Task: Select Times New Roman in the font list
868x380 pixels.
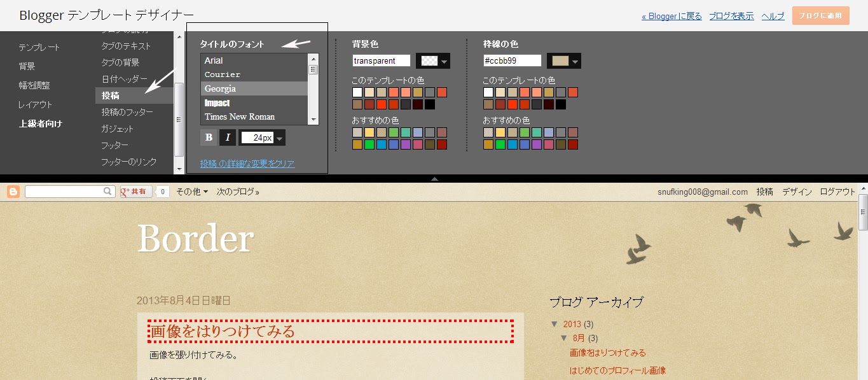Action: [x=254, y=116]
